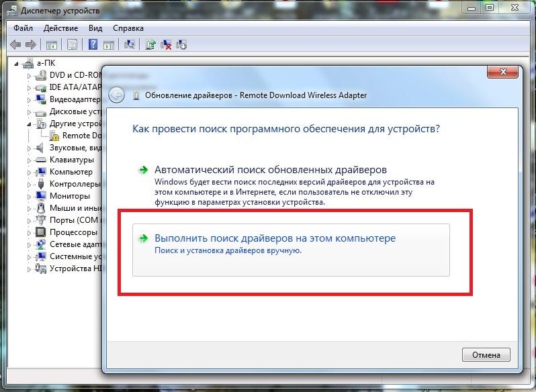Select the Процессоры tree label
The image size is (536, 392).
coord(73,232)
